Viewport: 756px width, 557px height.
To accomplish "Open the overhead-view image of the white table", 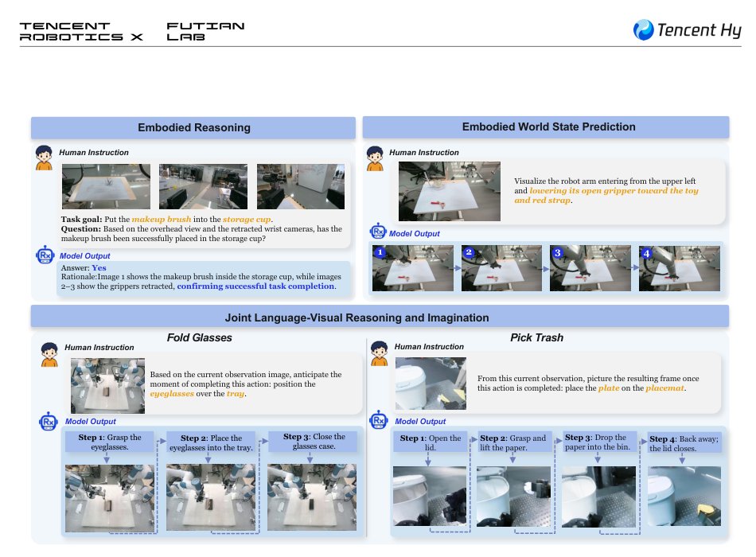I will pyautogui.click(x=106, y=186).
